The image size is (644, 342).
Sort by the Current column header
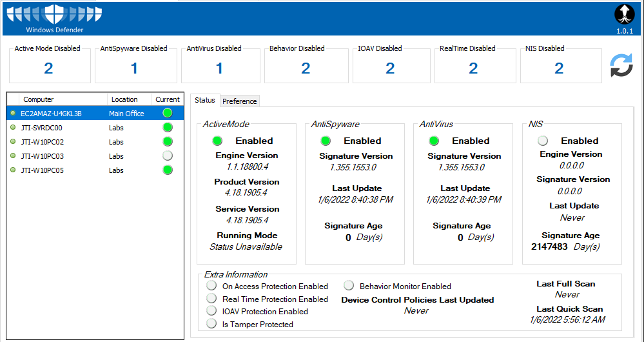[x=167, y=99]
